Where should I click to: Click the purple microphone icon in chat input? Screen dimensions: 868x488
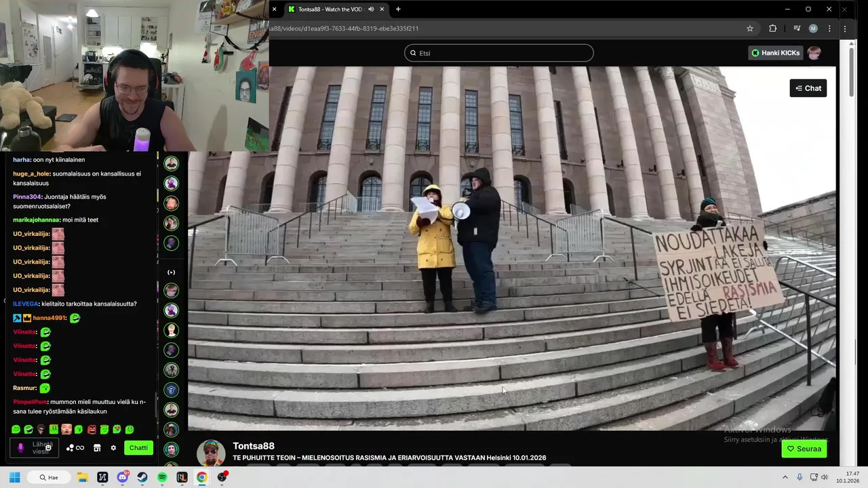20,448
